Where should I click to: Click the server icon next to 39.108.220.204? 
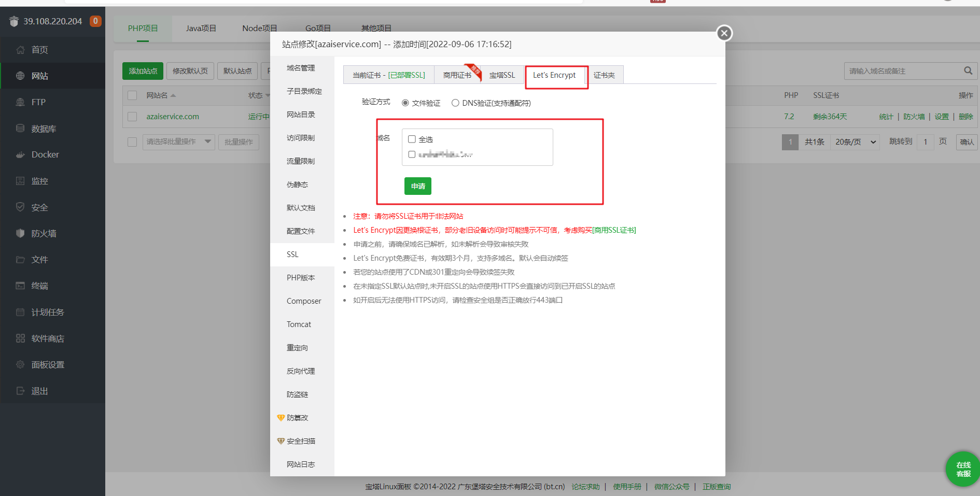[14, 21]
